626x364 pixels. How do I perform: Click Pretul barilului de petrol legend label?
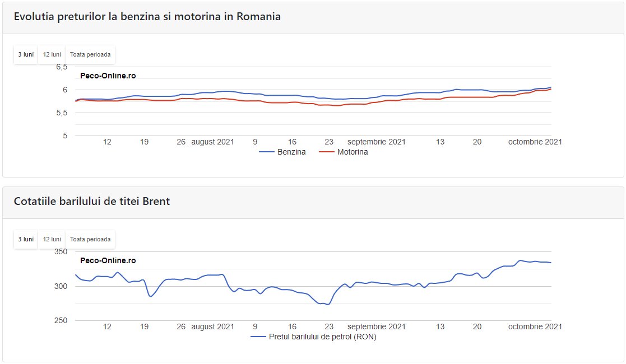322,337
